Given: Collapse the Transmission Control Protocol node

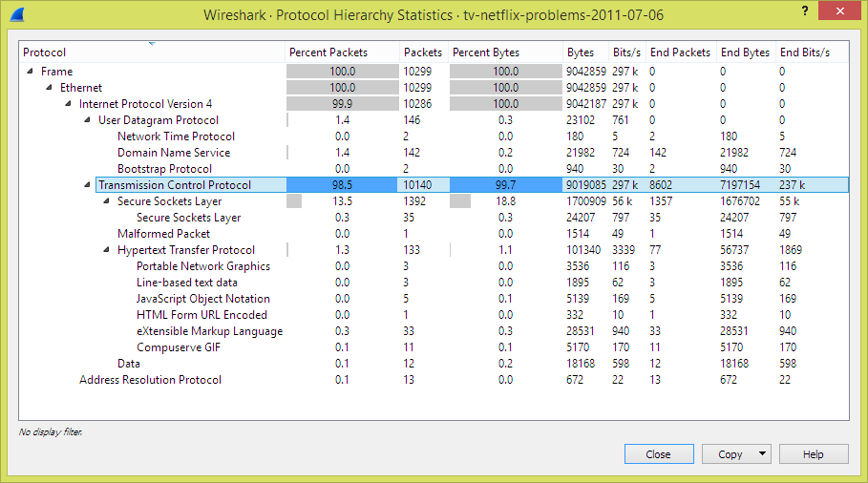Looking at the screenshot, I should pyautogui.click(x=87, y=184).
